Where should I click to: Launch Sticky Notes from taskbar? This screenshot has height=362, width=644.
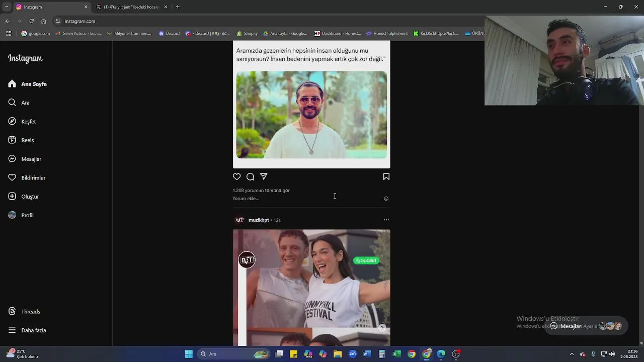(293, 354)
